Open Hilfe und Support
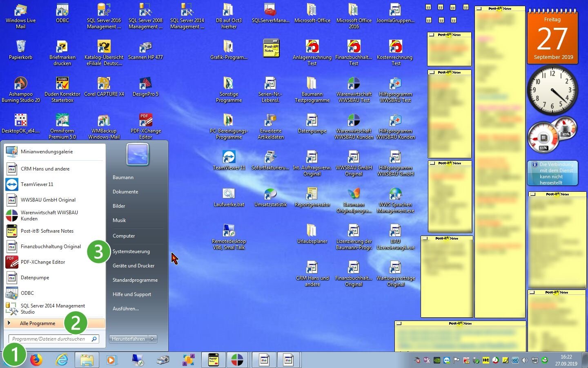This screenshot has height=368, width=588. 132,294
